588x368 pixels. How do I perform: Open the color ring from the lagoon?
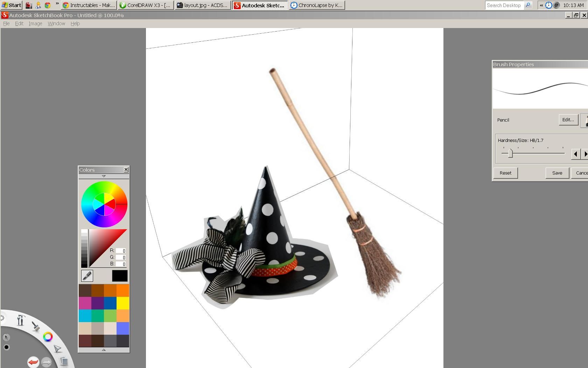(48, 337)
